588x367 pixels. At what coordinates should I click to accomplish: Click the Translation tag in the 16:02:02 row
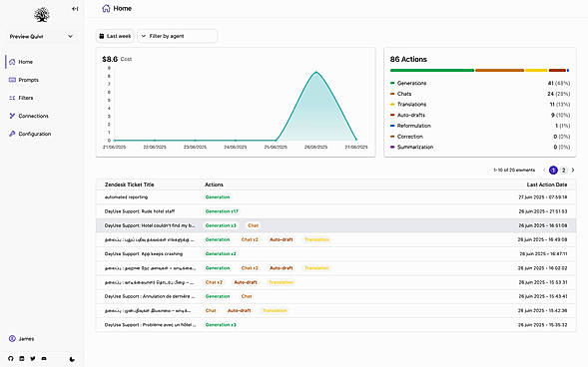pos(316,268)
